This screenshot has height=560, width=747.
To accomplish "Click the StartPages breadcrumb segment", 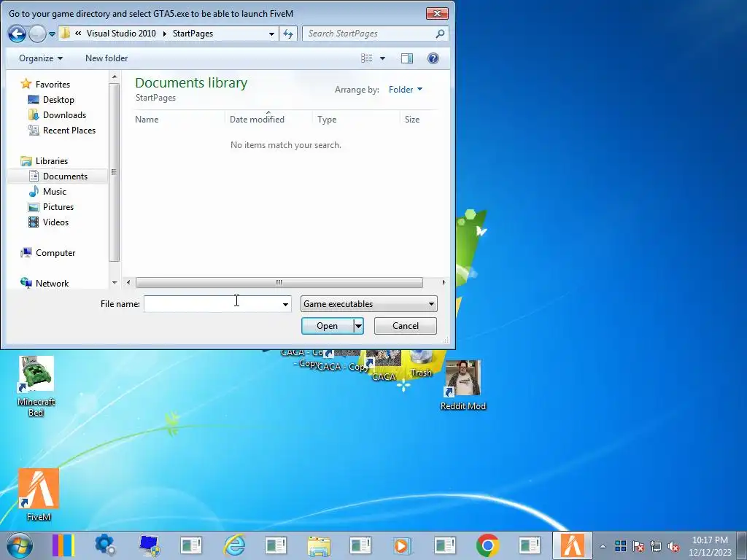I will pos(193,34).
